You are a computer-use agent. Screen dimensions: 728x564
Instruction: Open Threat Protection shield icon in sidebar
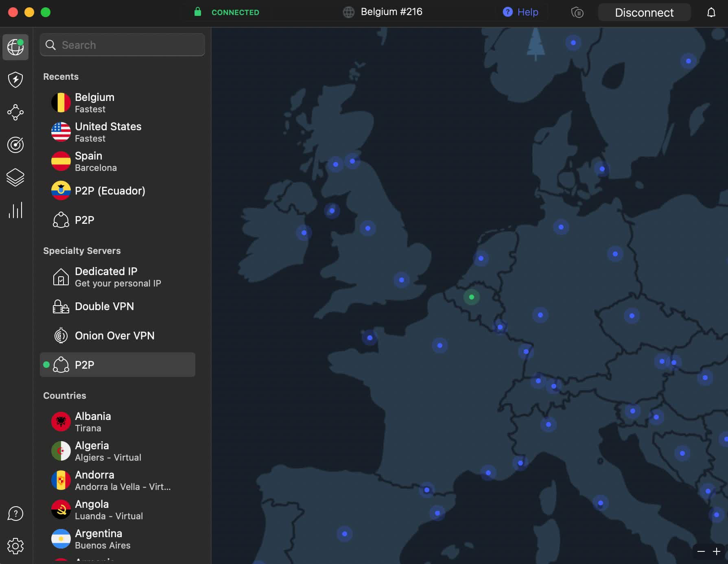[x=15, y=80]
